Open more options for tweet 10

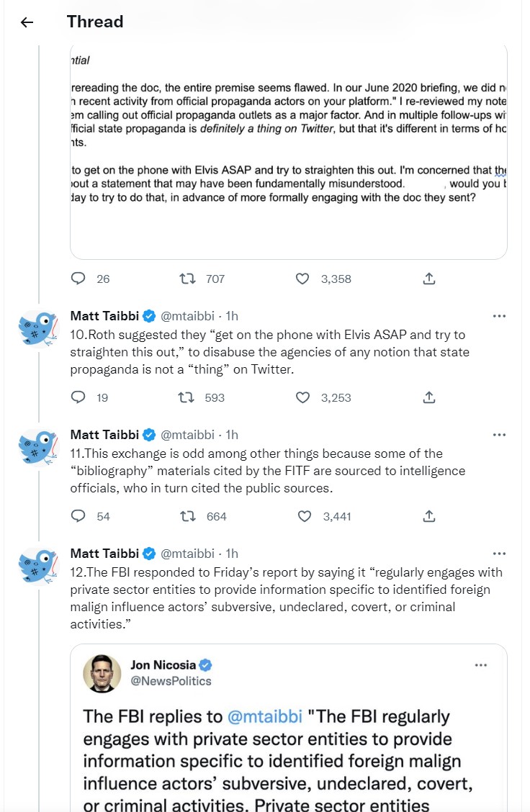(499, 316)
